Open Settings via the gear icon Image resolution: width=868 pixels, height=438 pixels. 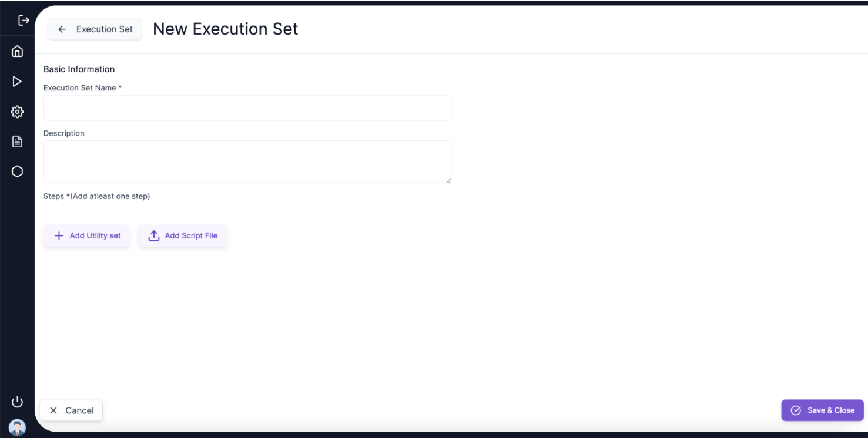[x=17, y=112]
